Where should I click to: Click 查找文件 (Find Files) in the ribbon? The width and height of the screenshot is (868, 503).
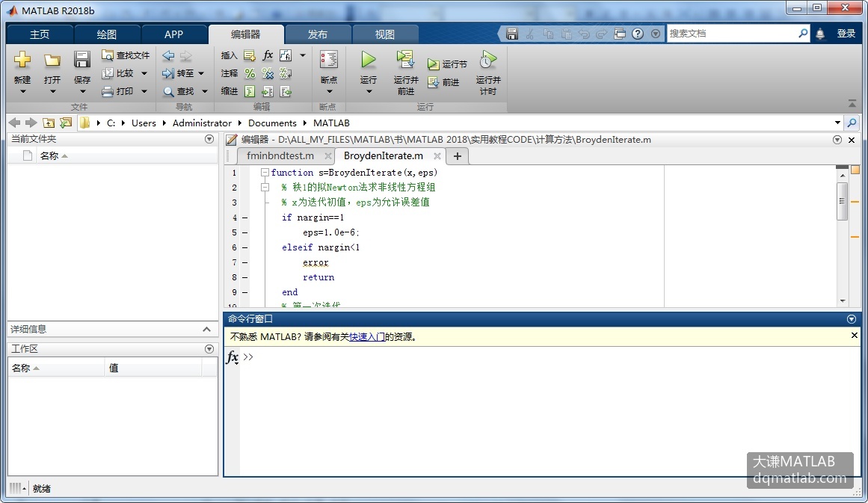126,55
